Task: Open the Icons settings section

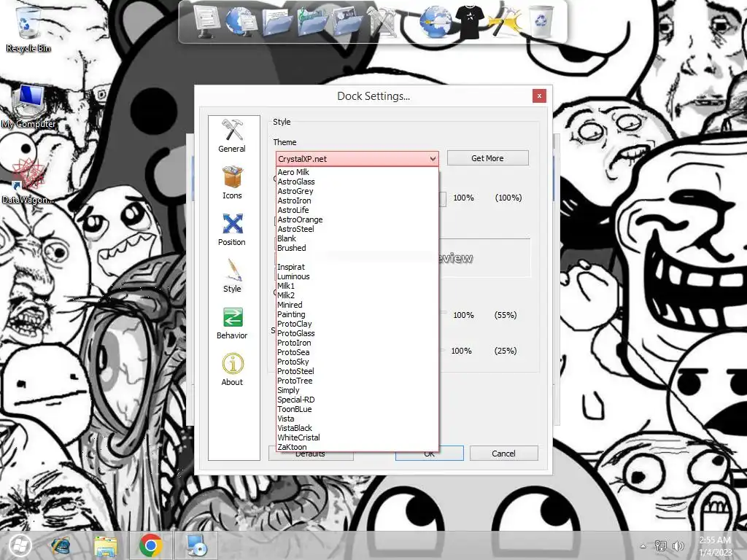Action: pyautogui.click(x=232, y=182)
